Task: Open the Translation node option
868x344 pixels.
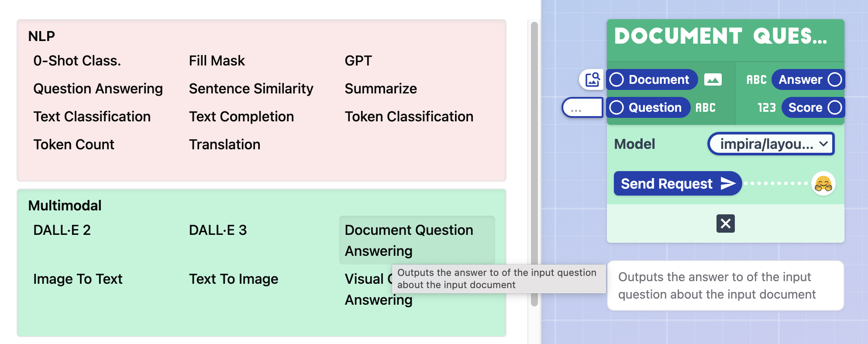Action: point(224,144)
